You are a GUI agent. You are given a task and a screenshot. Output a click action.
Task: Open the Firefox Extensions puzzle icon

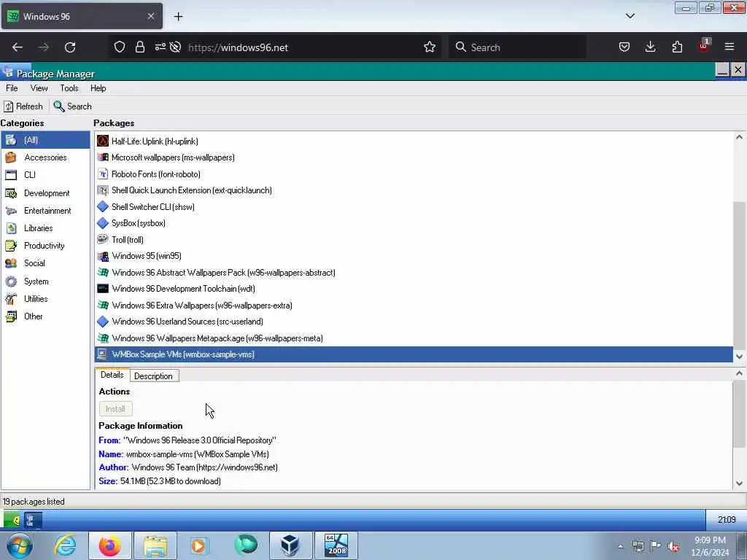coord(677,47)
